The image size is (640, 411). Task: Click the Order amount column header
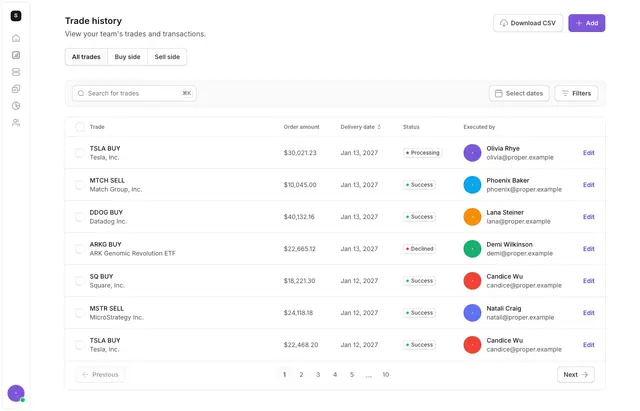(x=301, y=127)
